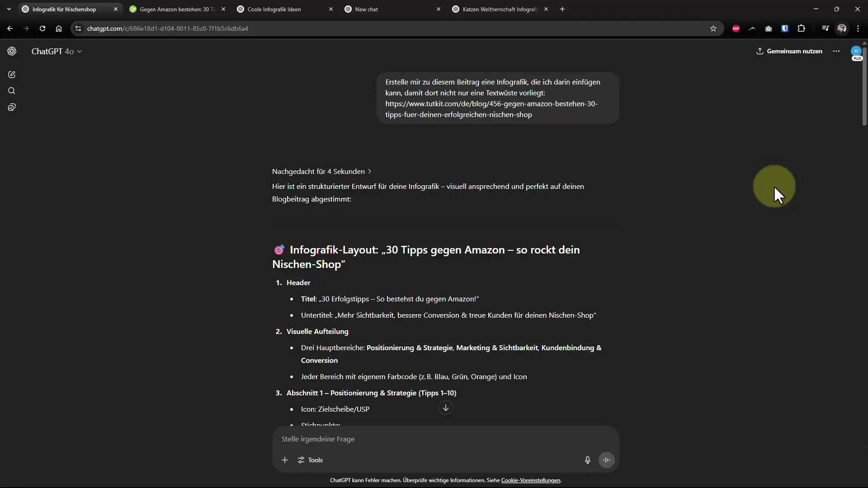Screen dimensions: 868x488
Task: Open the tab search dropdown arrow
Action: [x=9, y=9]
